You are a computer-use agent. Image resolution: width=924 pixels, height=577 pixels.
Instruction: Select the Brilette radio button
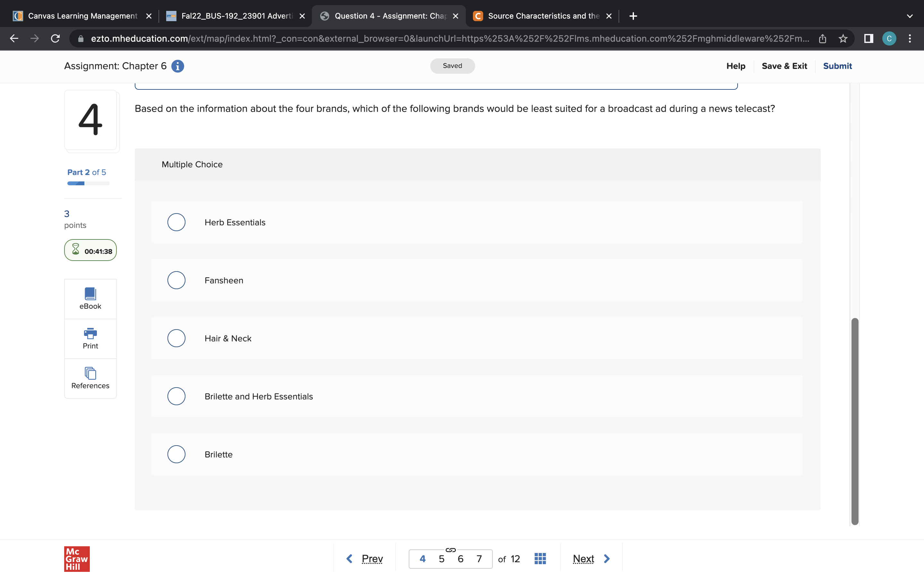[176, 454]
